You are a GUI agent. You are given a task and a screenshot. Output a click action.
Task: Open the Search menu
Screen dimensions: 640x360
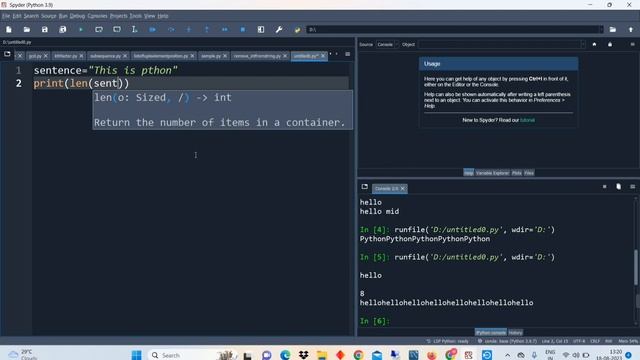click(31, 16)
